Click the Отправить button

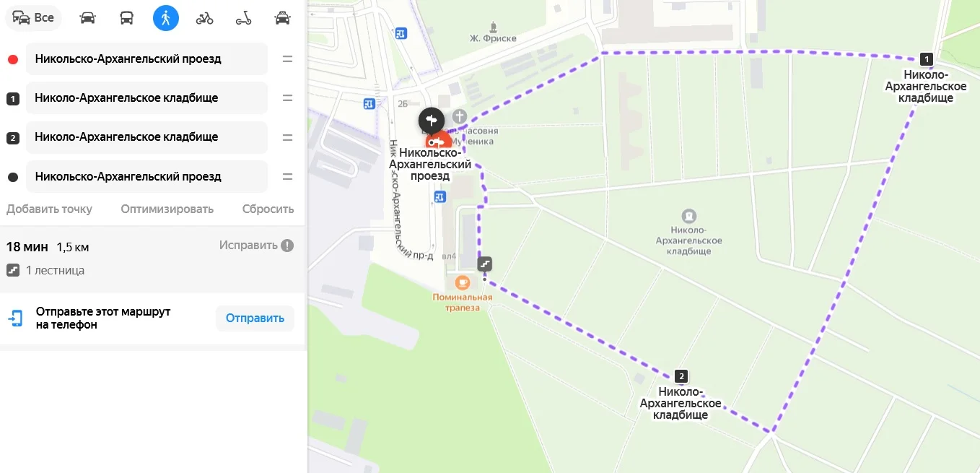coord(255,318)
